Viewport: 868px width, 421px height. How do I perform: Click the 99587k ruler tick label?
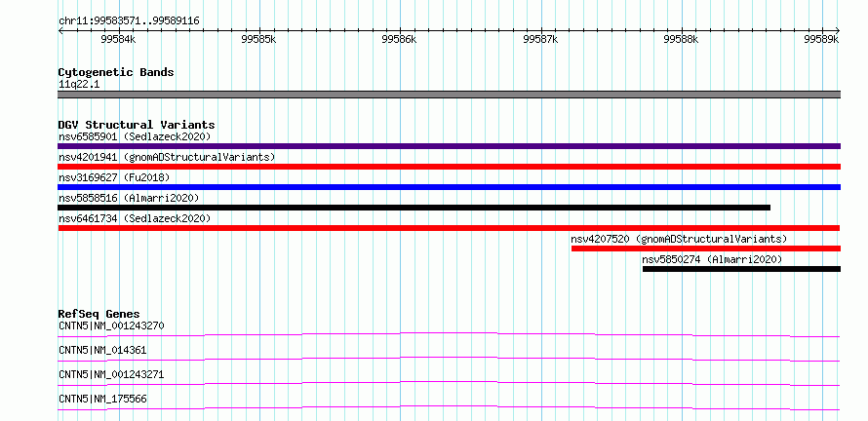pyautogui.click(x=540, y=39)
